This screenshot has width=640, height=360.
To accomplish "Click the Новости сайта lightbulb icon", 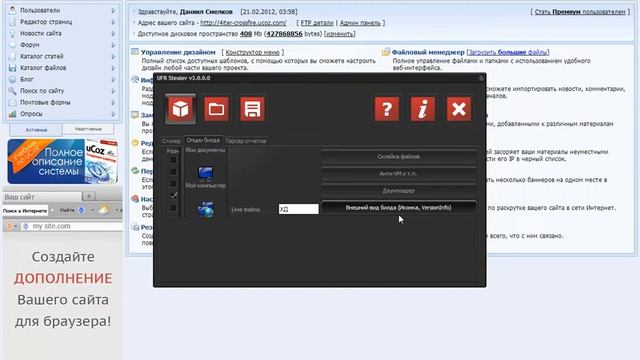I will [13, 33].
